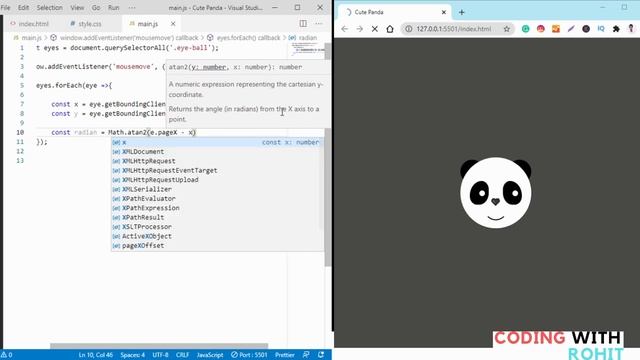640x360 pixels.
Task: Change indentation via Spaces: 4
Action: tap(132, 355)
